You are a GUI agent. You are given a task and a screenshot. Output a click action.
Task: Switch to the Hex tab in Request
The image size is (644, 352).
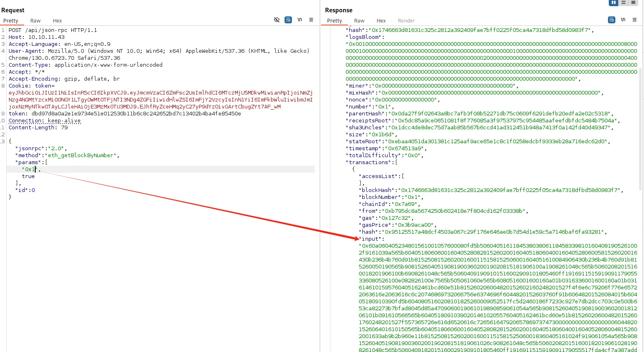pyautogui.click(x=57, y=20)
